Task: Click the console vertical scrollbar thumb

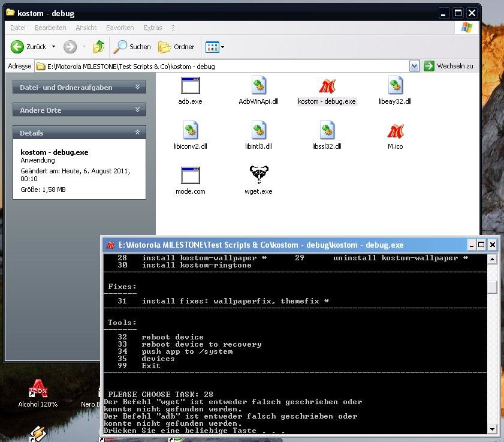Action: [492, 287]
